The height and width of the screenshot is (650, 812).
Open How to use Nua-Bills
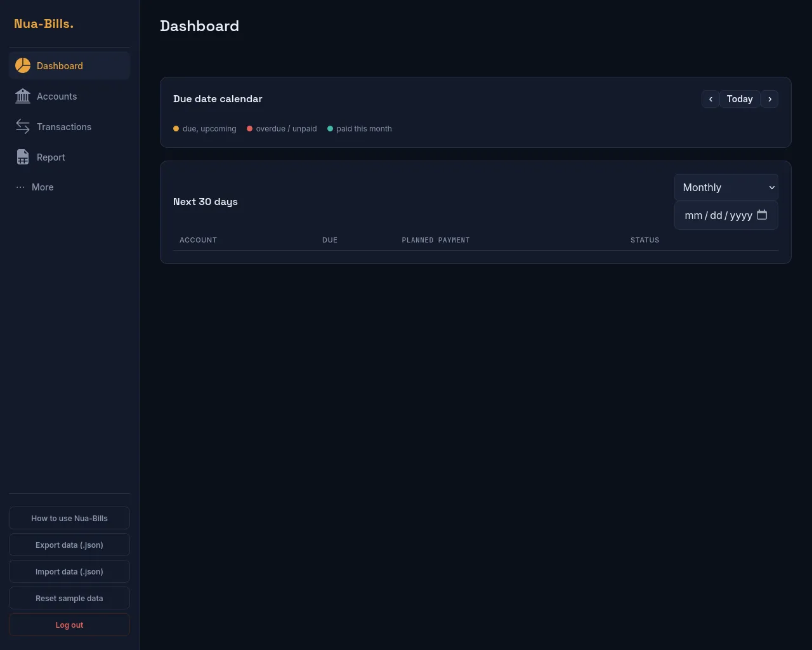[69, 518]
